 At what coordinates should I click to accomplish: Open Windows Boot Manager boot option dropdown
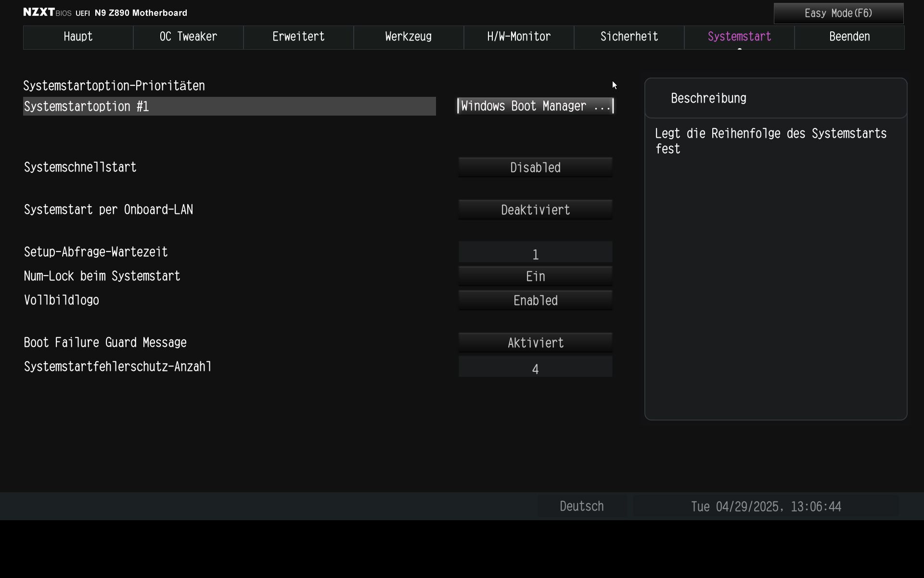[x=535, y=106]
